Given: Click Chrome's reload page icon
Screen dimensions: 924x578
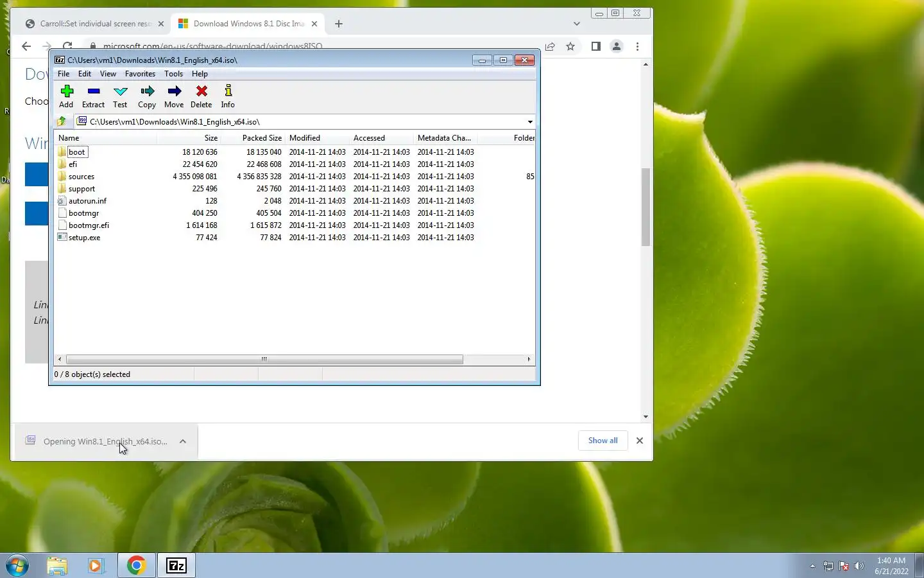Looking at the screenshot, I should coord(67,46).
